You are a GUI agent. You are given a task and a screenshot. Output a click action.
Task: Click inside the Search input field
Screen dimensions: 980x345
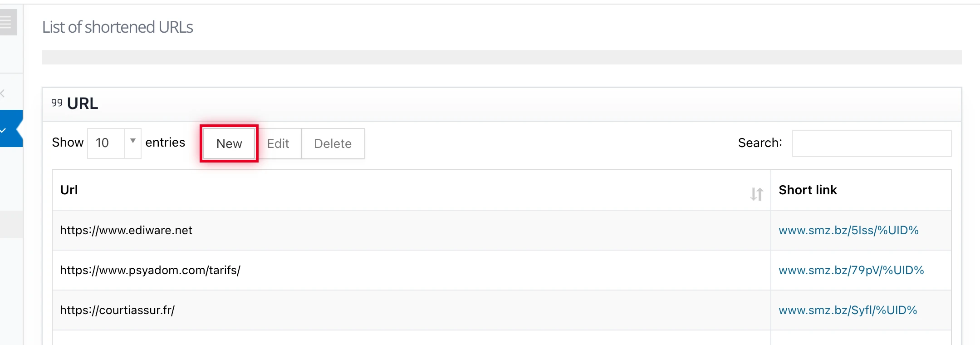click(871, 143)
